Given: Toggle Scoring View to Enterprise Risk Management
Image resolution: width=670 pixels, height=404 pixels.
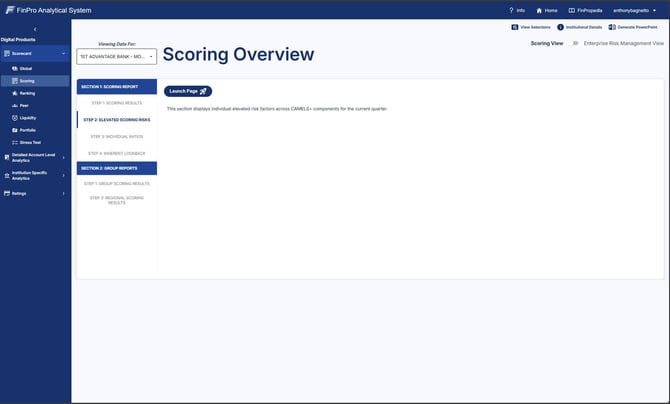Looking at the screenshot, I should coord(573,43).
